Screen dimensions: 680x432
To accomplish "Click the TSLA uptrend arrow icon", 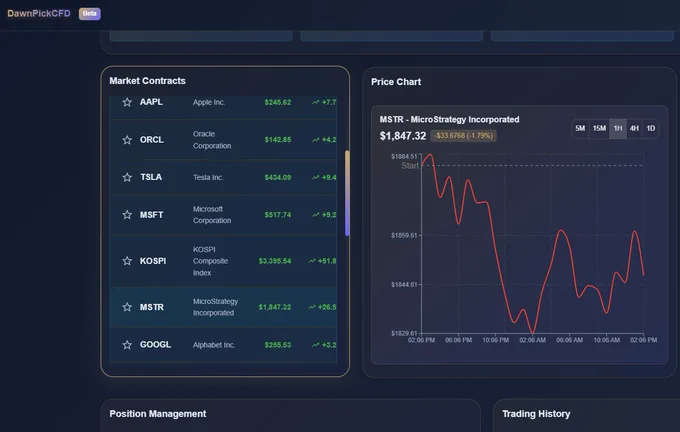I will coord(316,177).
